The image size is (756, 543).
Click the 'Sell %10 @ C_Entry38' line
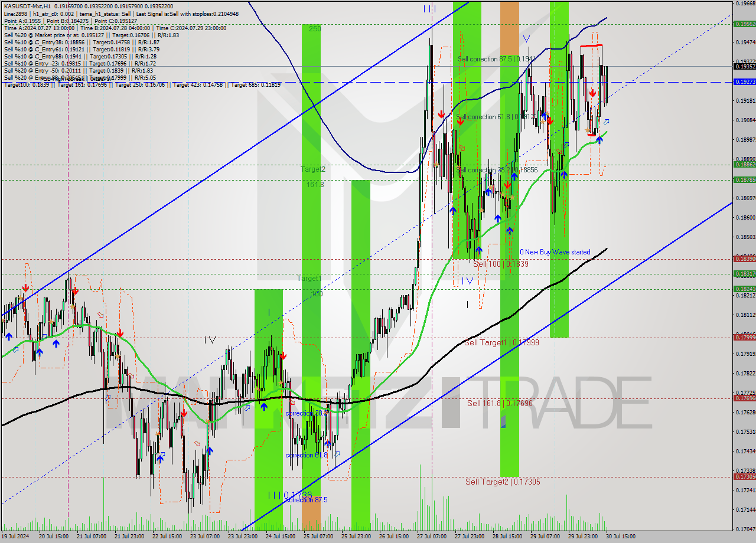(82, 42)
